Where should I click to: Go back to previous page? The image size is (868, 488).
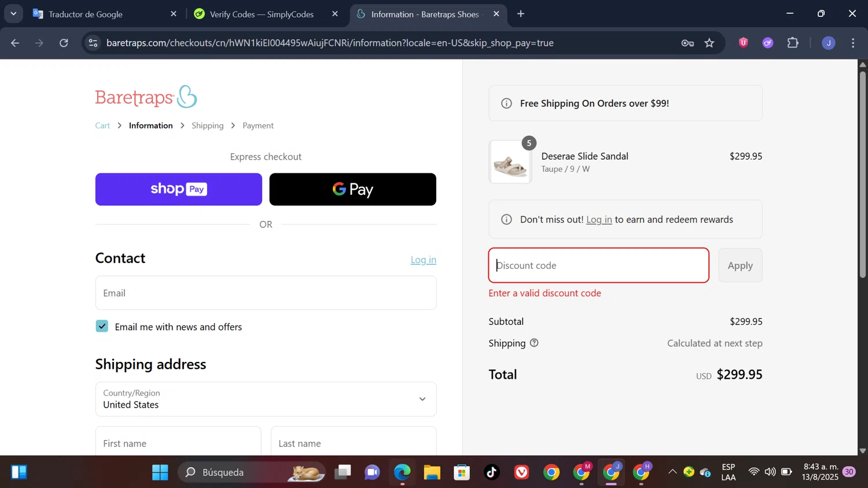click(16, 43)
